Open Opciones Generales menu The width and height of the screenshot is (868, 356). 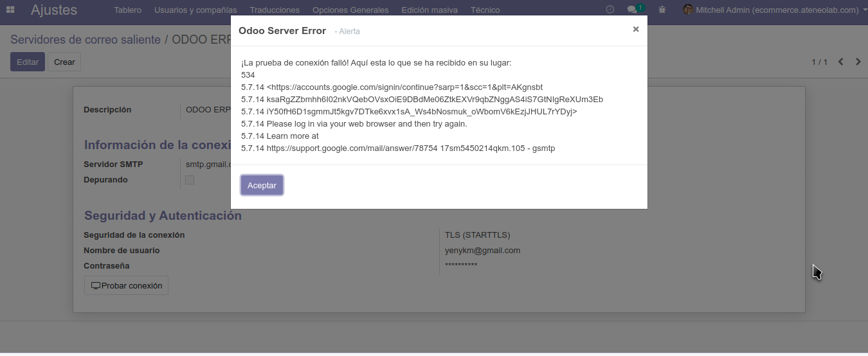[350, 10]
